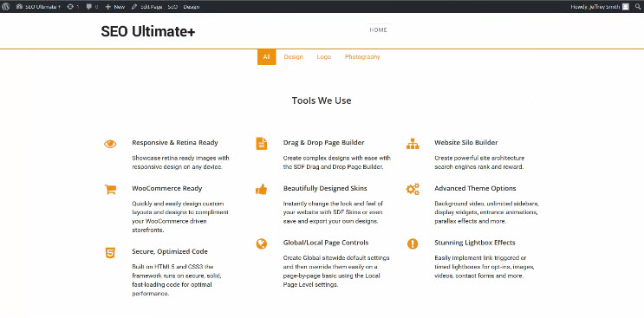Open the updates icon in admin bar
The image size is (644, 318).
73,7
